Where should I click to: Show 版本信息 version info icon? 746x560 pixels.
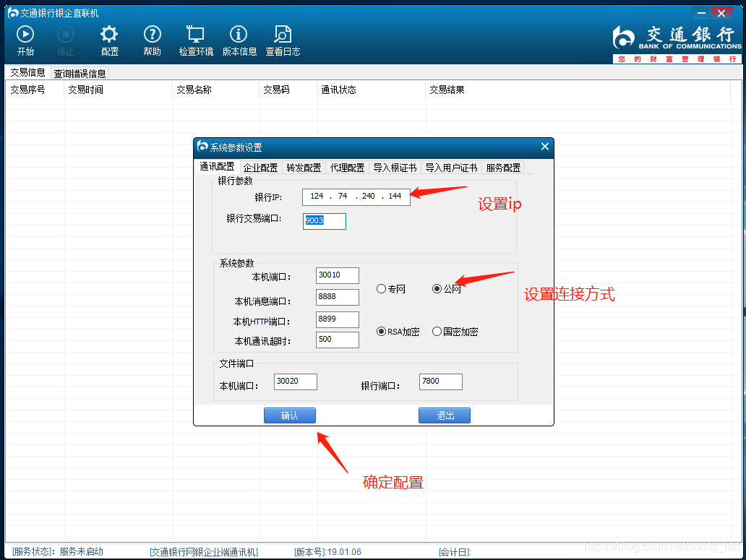(x=239, y=34)
